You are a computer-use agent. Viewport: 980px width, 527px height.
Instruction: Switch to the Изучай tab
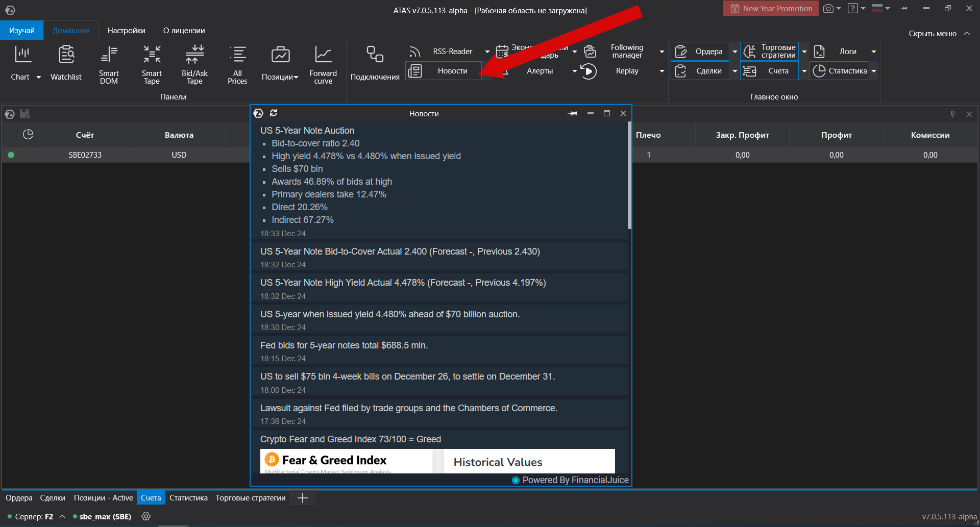click(22, 31)
